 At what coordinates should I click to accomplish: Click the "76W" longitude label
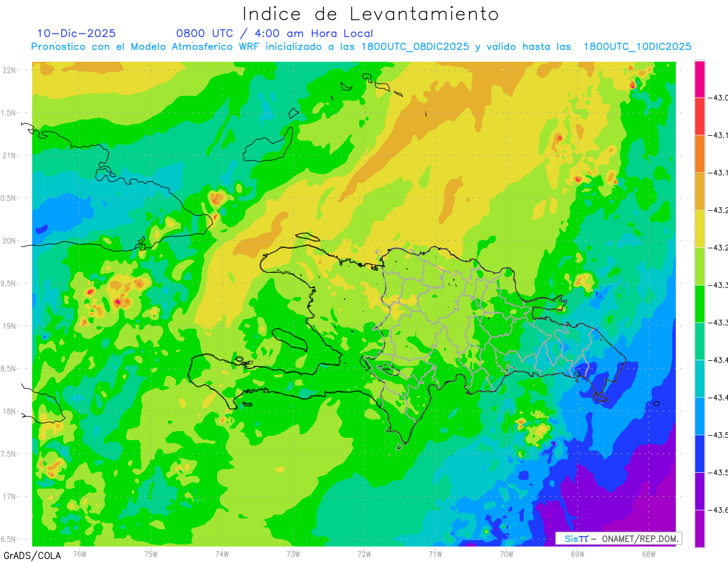point(79,553)
